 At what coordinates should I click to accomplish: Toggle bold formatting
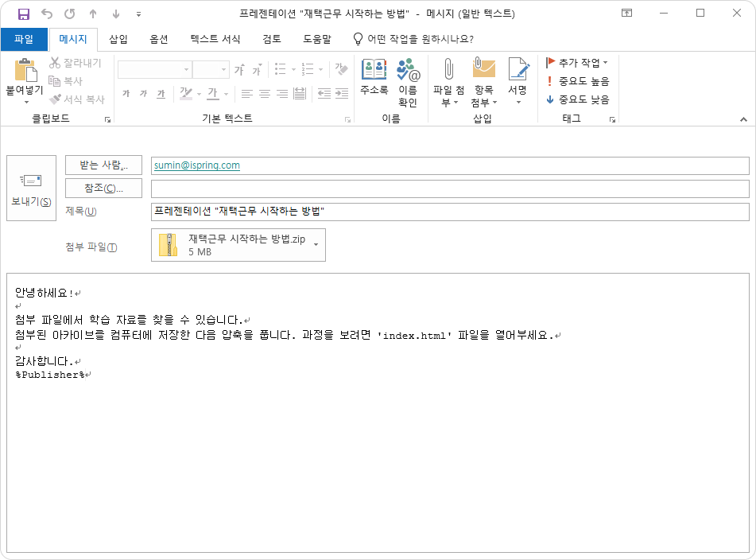click(x=126, y=94)
